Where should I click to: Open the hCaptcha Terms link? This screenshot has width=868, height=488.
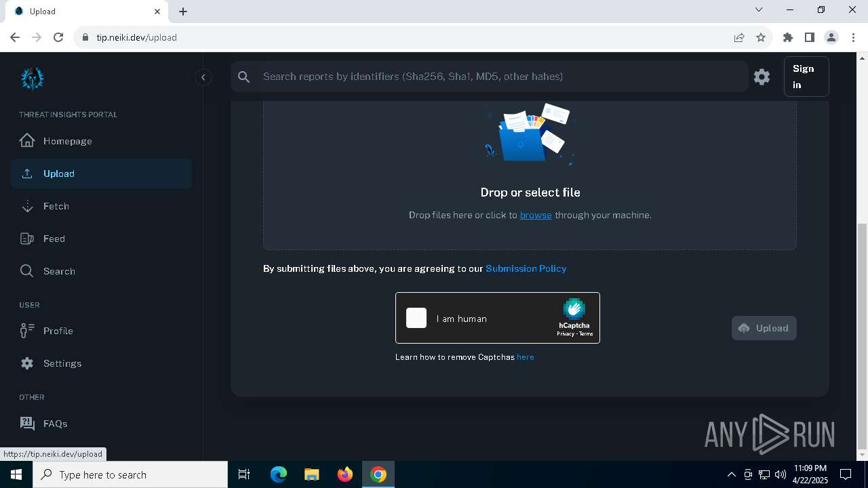(586, 333)
